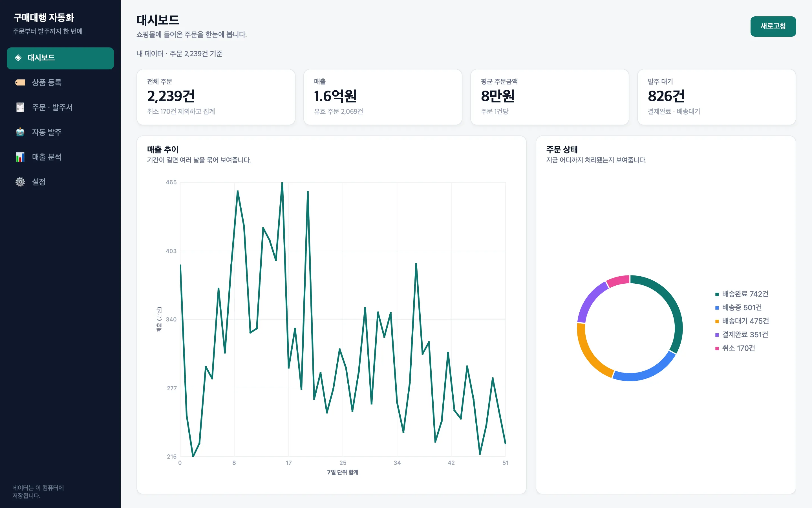The height and width of the screenshot is (508, 812).
Task: Click the 설정 gear icon
Action: pyautogui.click(x=20, y=182)
